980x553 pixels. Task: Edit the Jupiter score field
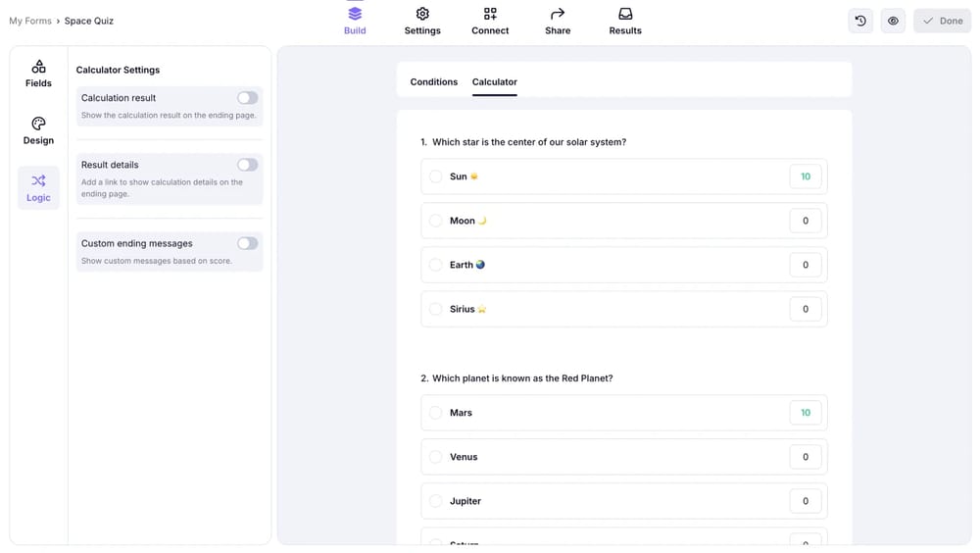pos(805,501)
